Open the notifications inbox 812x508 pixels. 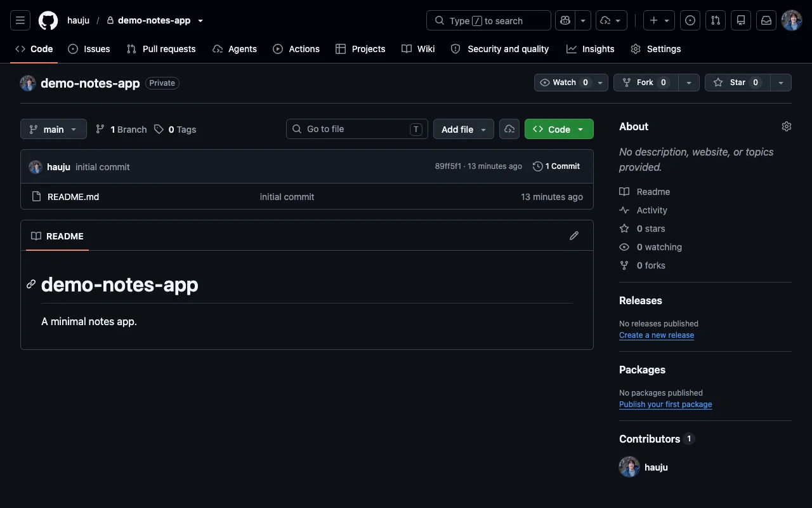766,20
